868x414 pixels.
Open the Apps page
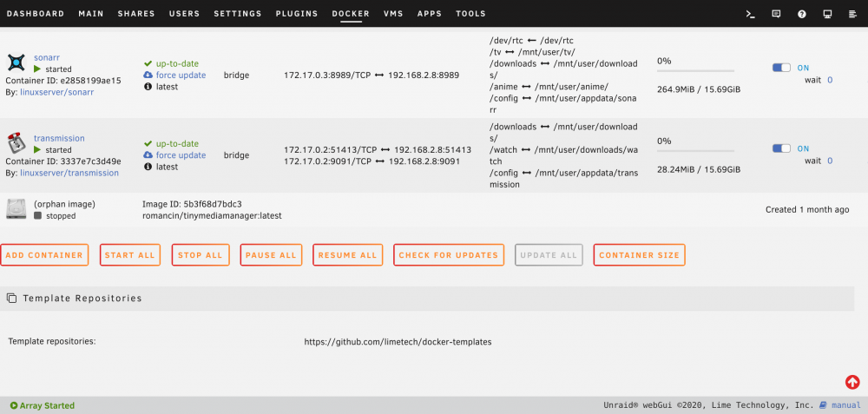430,14
